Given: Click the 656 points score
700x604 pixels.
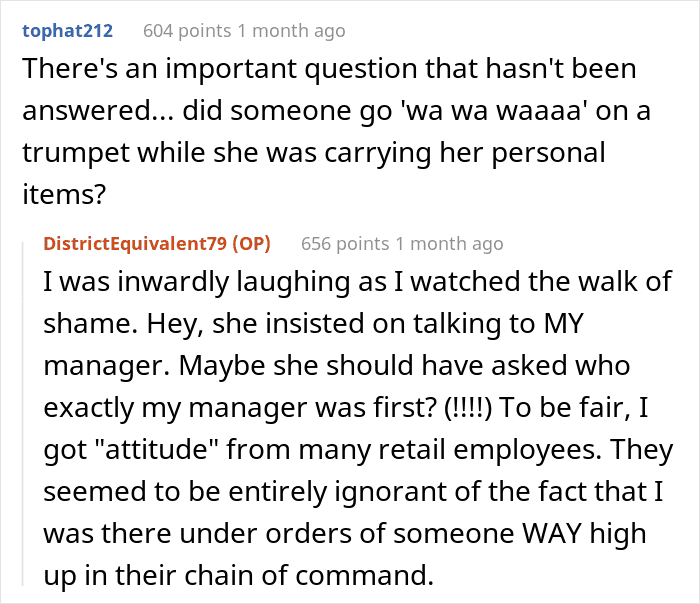Looking at the screenshot, I should [x=345, y=244].
